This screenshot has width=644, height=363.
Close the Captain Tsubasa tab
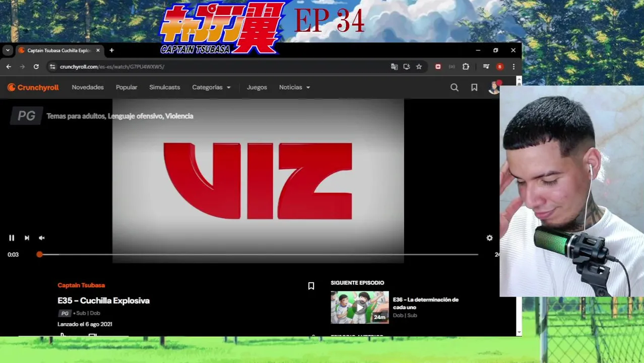[98, 50]
